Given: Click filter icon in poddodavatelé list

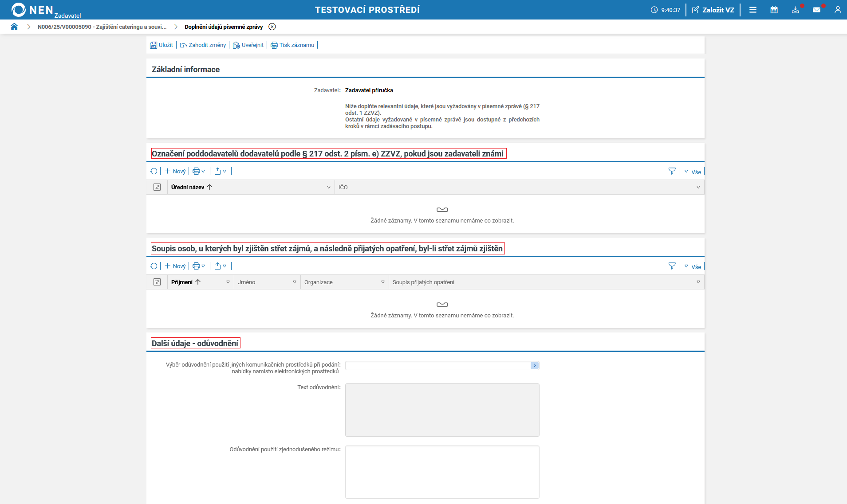Looking at the screenshot, I should 672,171.
